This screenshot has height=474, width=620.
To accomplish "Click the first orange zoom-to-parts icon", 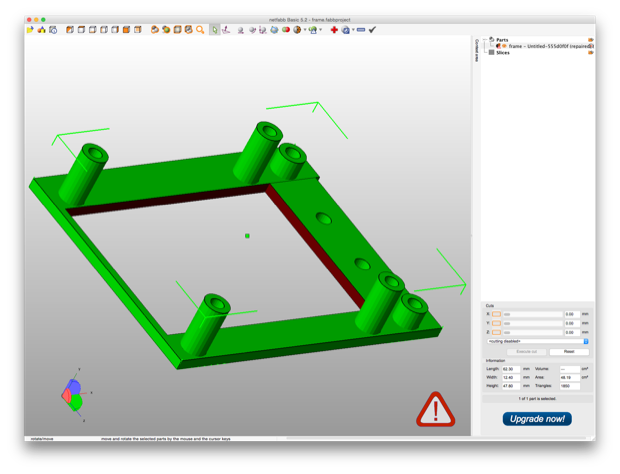I will tap(155, 30).
